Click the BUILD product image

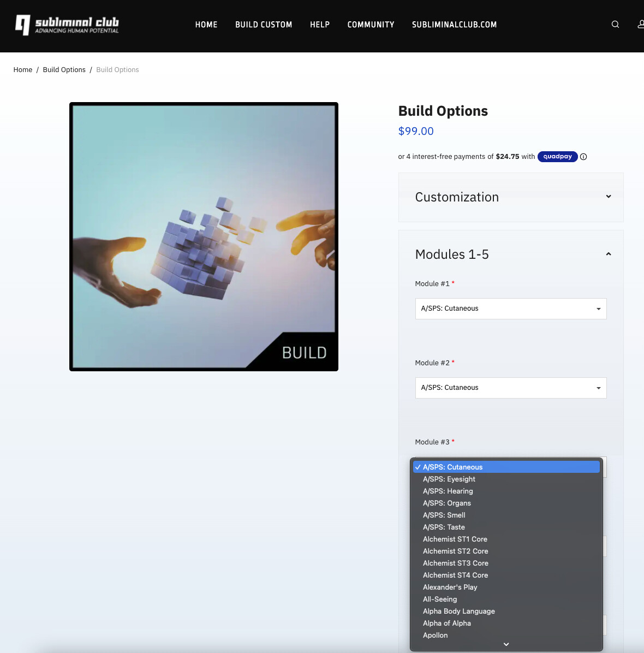click(x=204, y=236)
